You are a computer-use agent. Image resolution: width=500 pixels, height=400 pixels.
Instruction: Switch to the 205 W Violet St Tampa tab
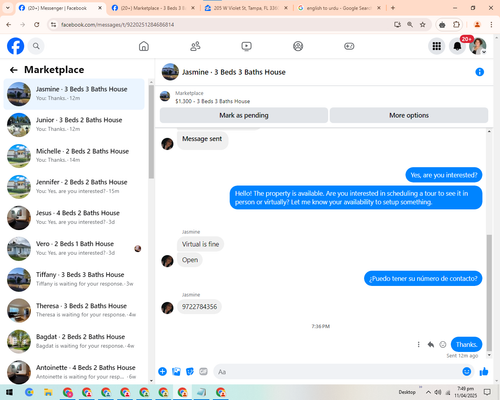pyautogui.click(x=246, y=8)
